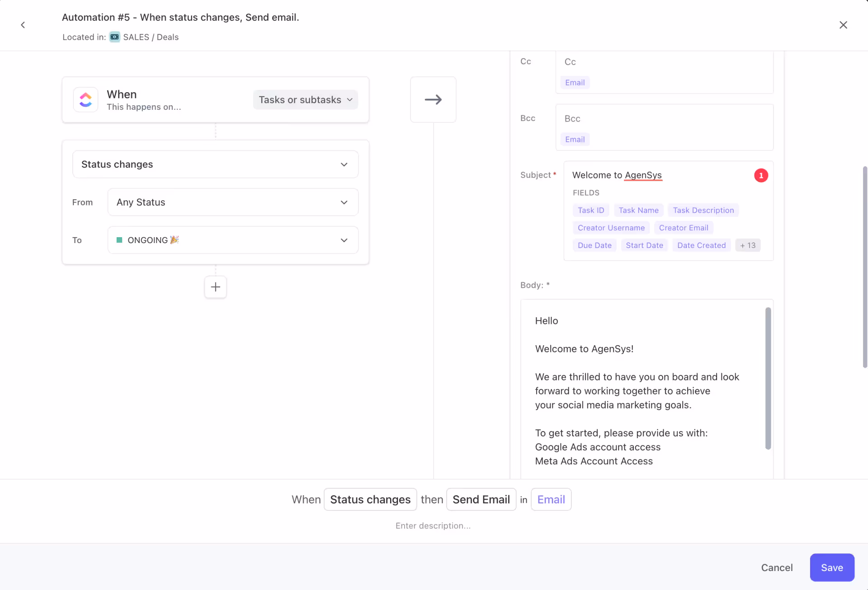Image resolution: width=868 pixels, height=590 pixels.
Task: Click the back arrow icon
Action: pos(23,25)
